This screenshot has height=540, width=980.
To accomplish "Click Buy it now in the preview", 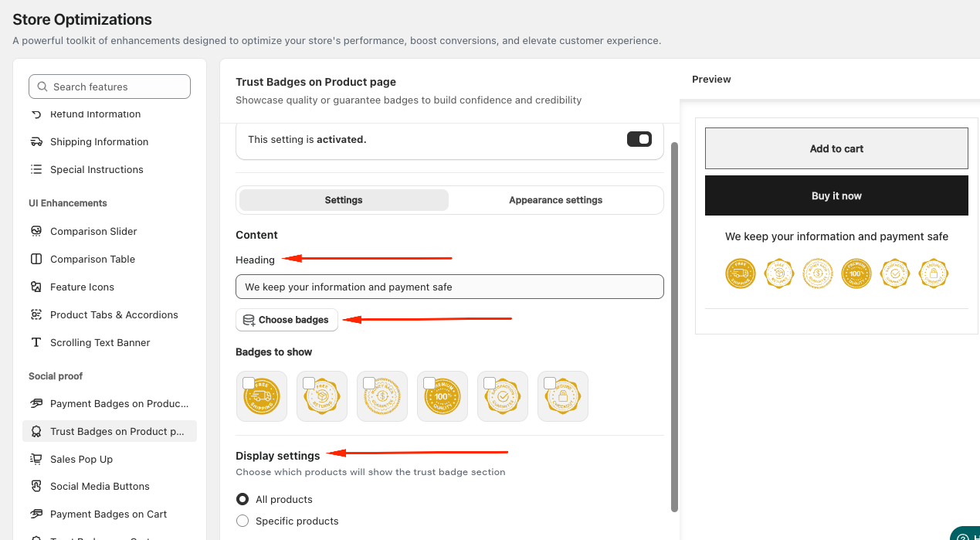I will (x=836, y=195).
